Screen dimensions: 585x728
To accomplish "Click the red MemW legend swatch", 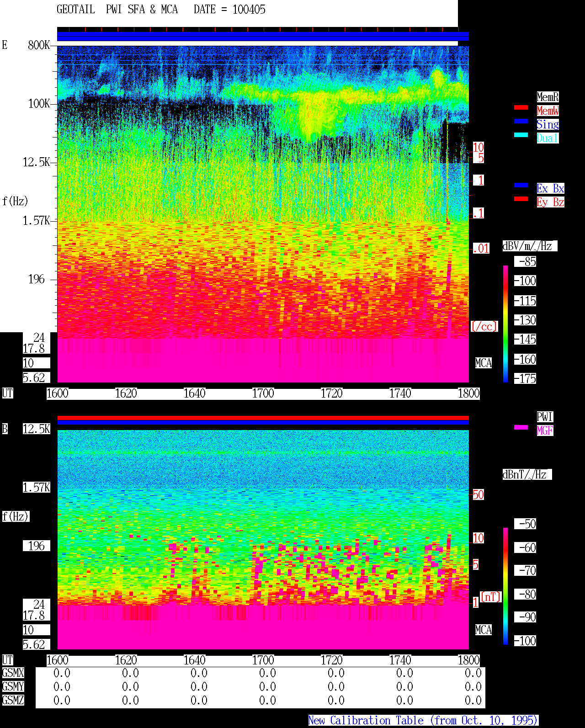I will pos(521,107).
